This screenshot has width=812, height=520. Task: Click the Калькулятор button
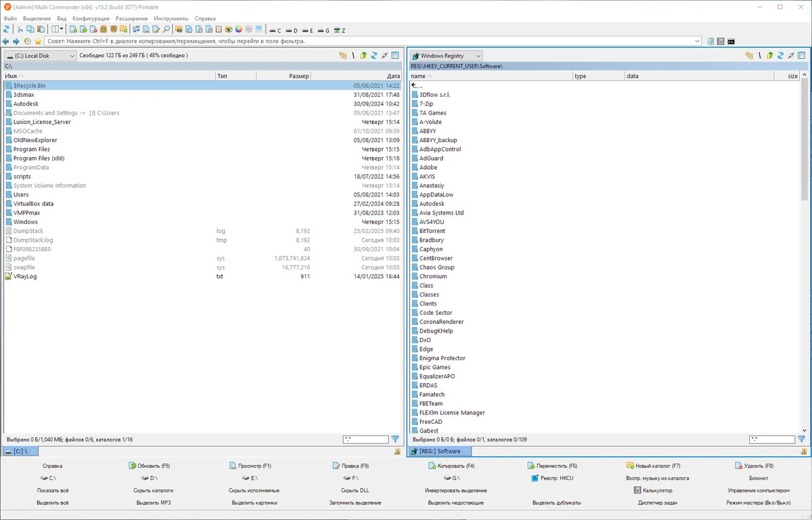click(x=653, y=490)
